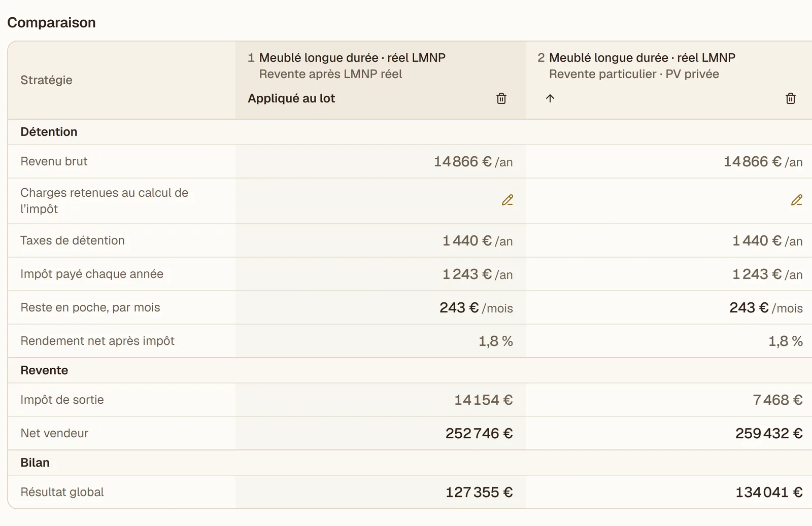Screen dimensions: 812x526
Task: Click the up arrow under strategy 2
Action: tap(550, 98)
